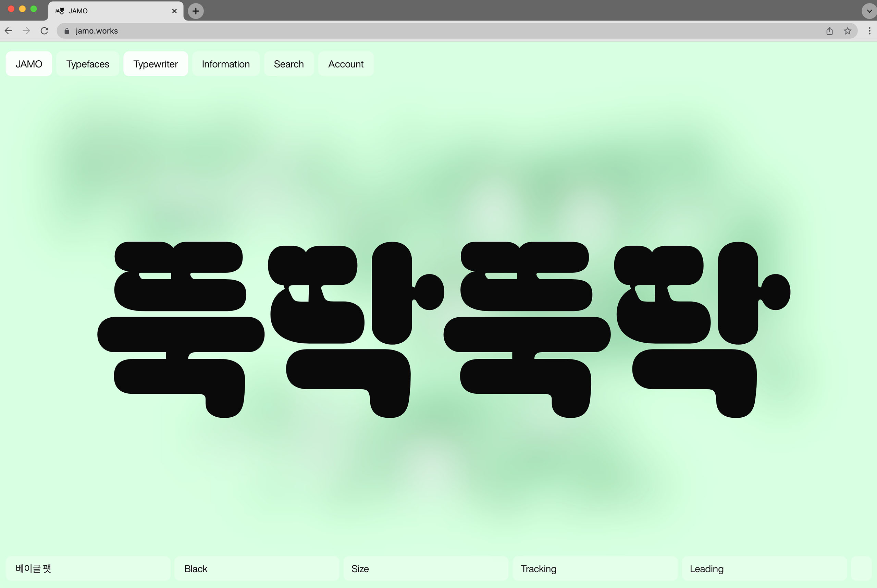Toggle the Typewriter mode
Screen dimensions: 877x588
click(x=156, y=64)
